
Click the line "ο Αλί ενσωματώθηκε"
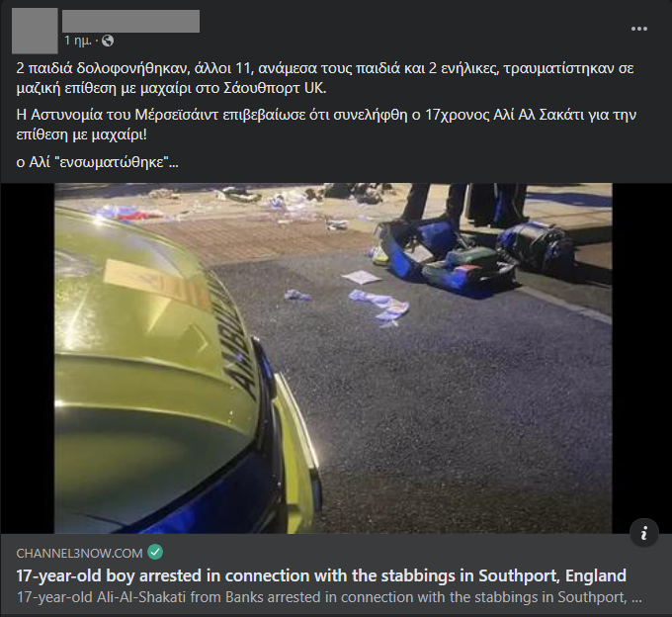pyautogui.click(x=97, y=162)
